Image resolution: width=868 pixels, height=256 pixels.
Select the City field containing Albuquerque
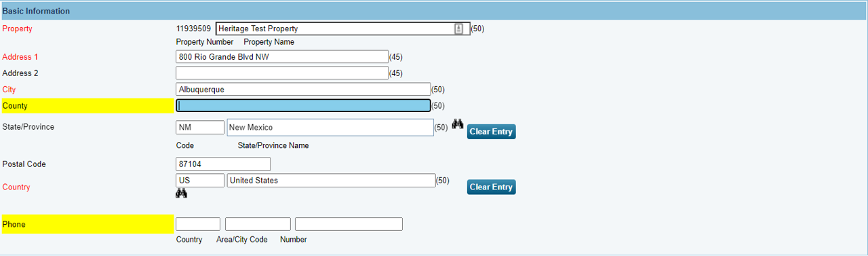point(303,89)
